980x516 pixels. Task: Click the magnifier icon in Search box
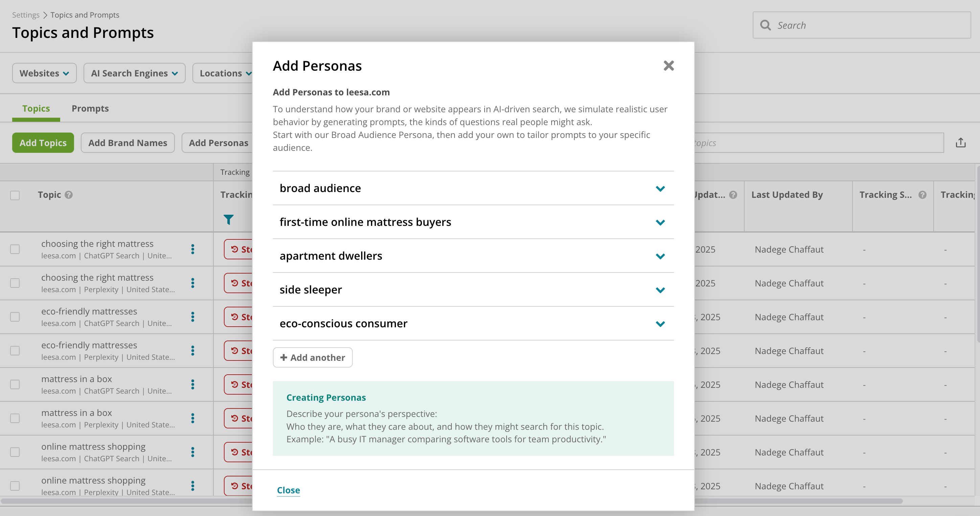tap(766, 25)
